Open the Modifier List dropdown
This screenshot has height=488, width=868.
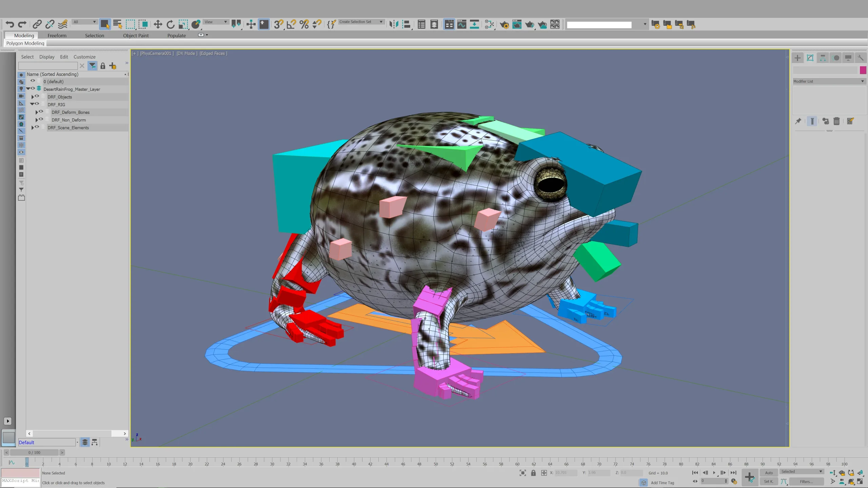(x=829, y=81)
